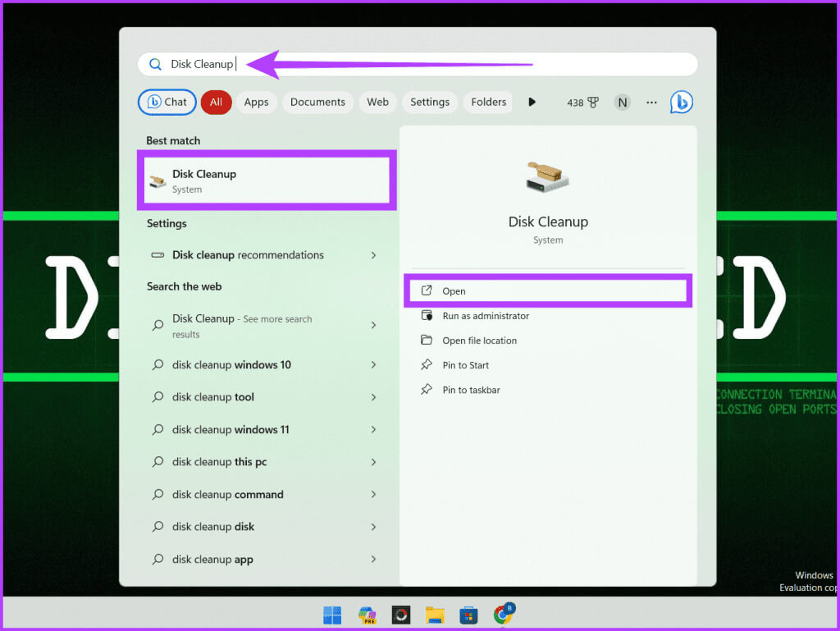Expand chevron beside 'disk cleanup windows 11'
Screen dimensions: 840x631
[373, 430]
